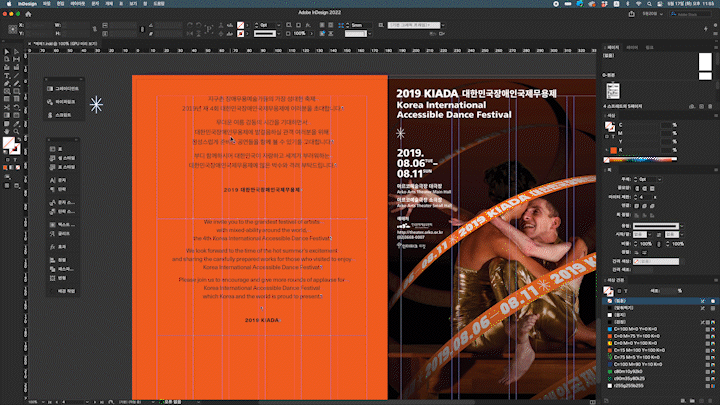720x405 pixels.
Task: Select the Type tool
Action: click(7, 75)
